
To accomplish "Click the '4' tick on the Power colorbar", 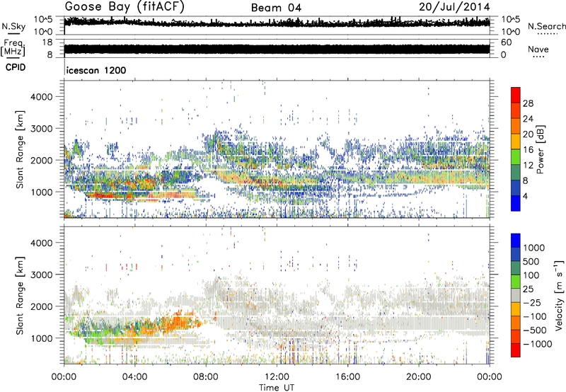I will (x=525, y=196).
